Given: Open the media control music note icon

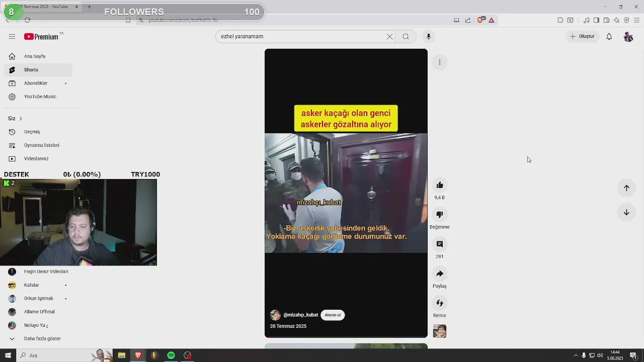Looking at the screenshot, I should click(x=587, y=20).
